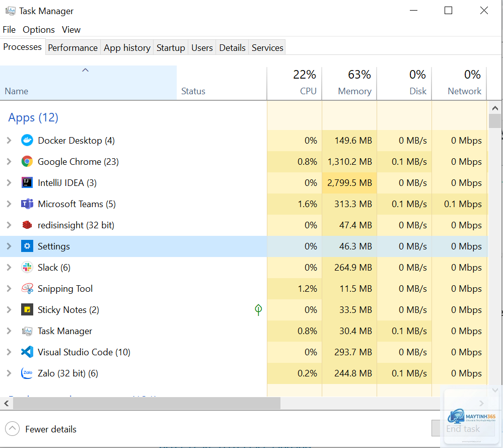The image size is (503, 448).
Task: Click the Docker Desktop whale icon
Action: pos(27,140)
